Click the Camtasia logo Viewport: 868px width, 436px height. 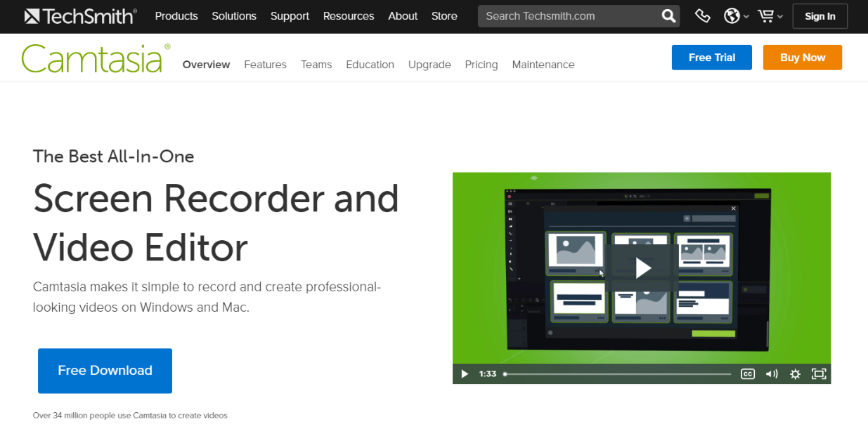coord(96,58)
